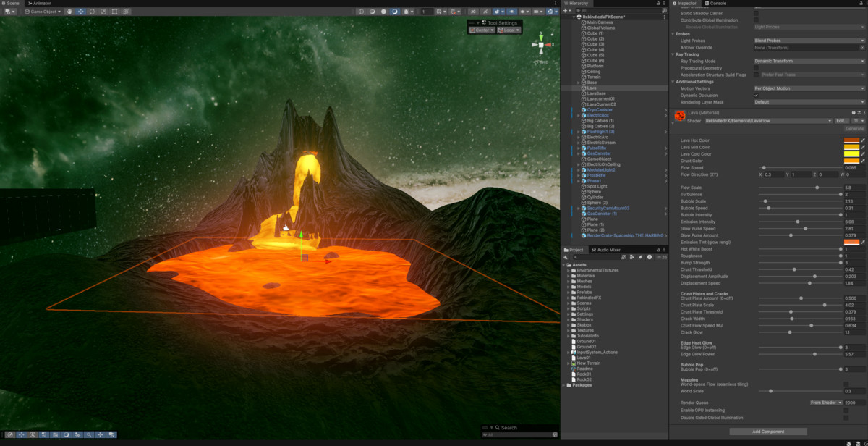
Task: Select the Project tab
Action: tap(576, 250)
